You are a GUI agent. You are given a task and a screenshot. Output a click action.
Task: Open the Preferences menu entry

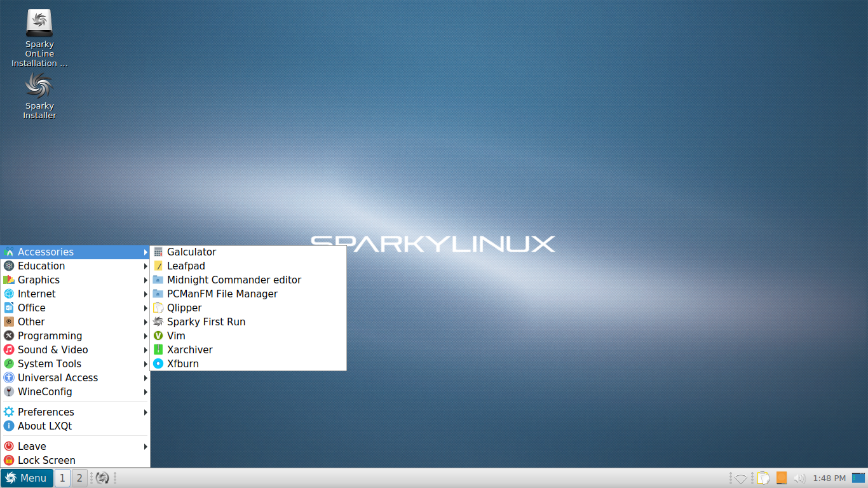tap(75, 412)
